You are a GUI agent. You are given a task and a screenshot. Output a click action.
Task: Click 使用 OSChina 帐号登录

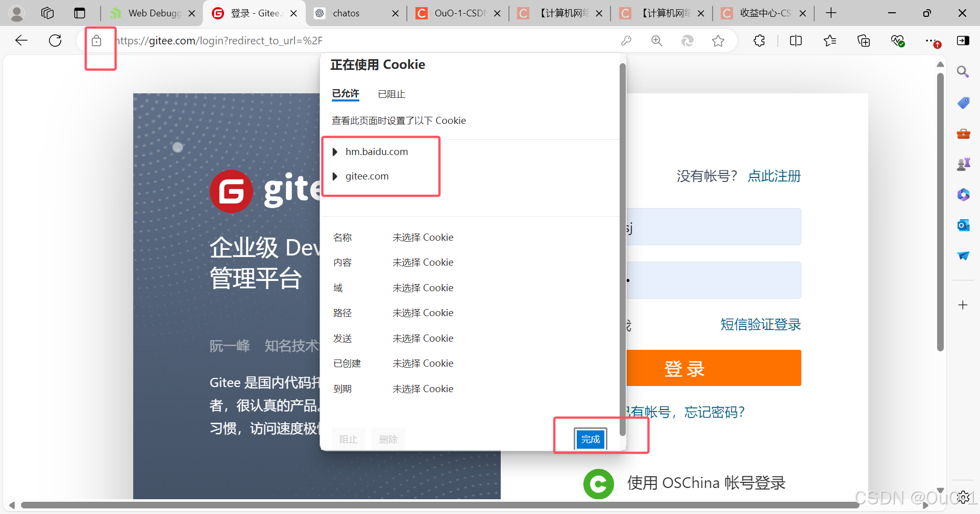(x=706, y=483)
